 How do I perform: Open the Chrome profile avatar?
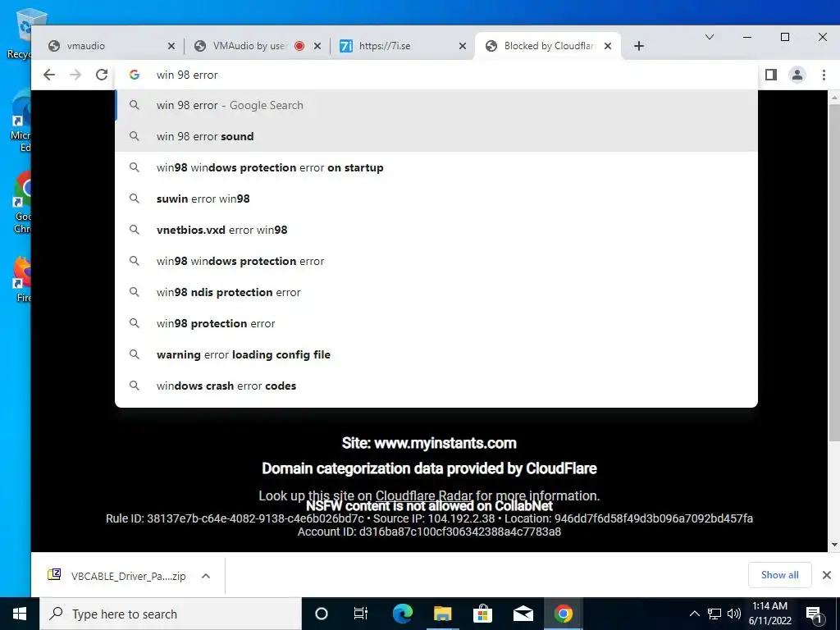coord(797,75)
